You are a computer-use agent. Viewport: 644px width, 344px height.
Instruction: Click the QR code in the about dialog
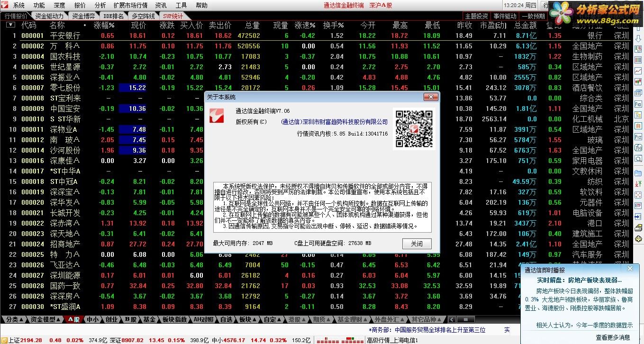click(x=414, y=129)
